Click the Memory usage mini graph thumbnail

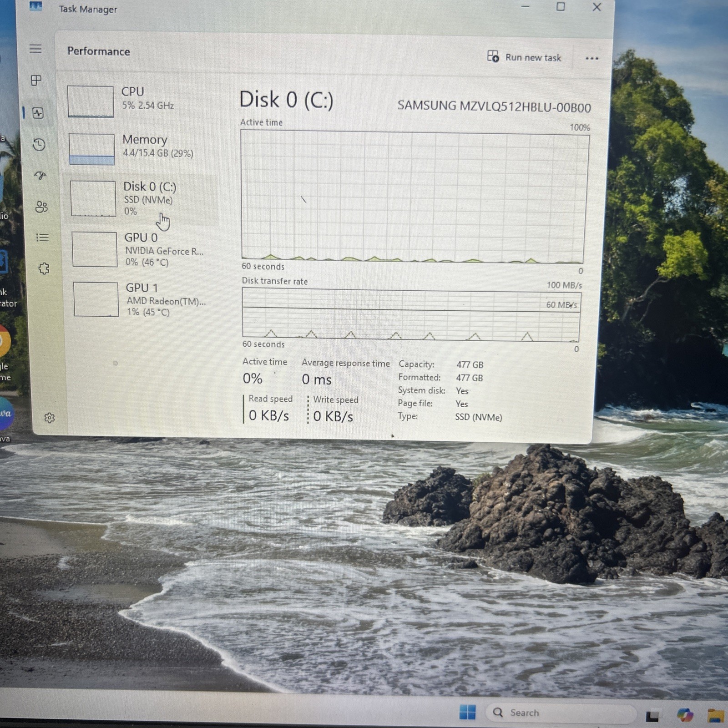(x=92, y=149)
